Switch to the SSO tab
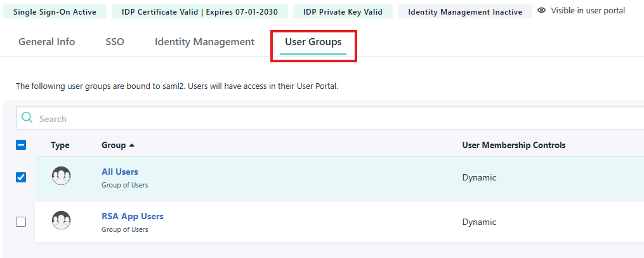 115,42
